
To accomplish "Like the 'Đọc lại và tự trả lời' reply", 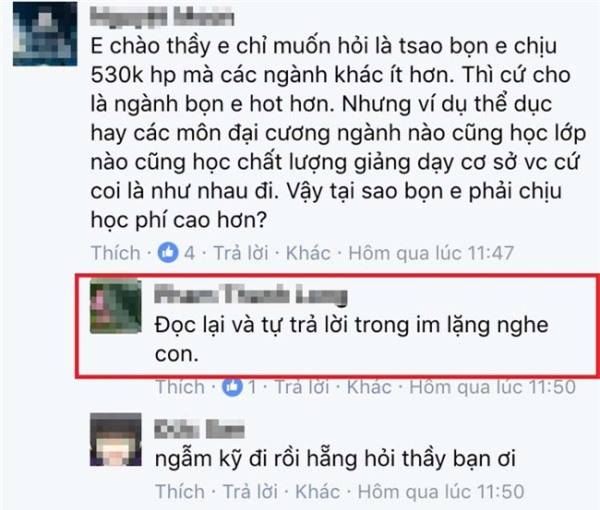I will 180,387.
